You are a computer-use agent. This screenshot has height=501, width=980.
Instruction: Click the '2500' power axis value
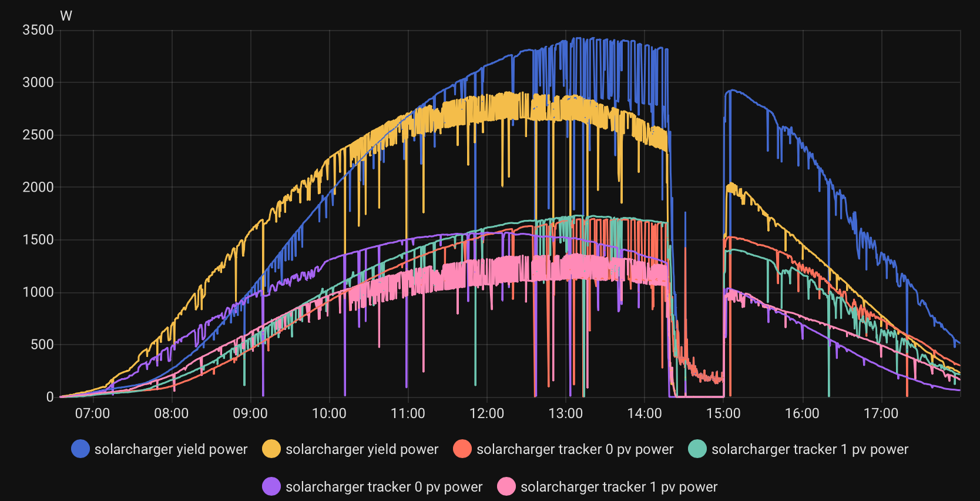click(x=38, y=135)
